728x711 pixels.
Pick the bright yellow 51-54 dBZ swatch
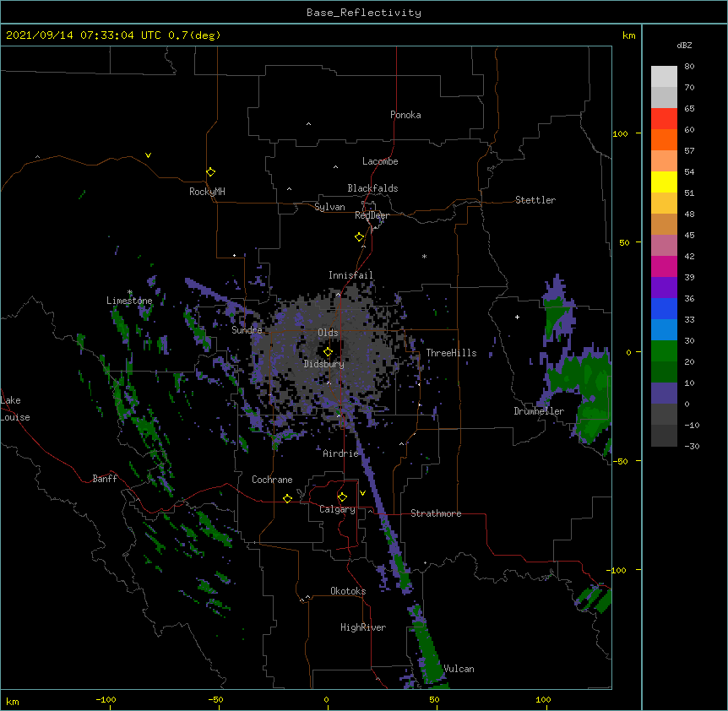pyautogui.click(x=664, y=182)
